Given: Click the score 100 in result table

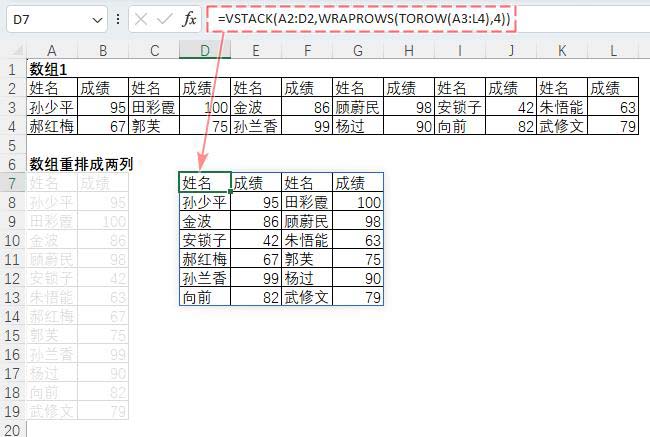Looking at the screenshot, I should pyautogui.click(x=357, y=202).
